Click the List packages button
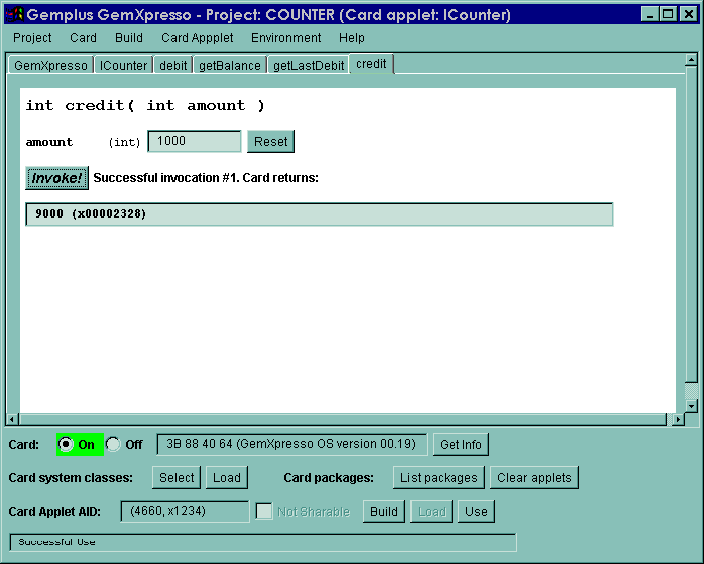This screenshot has width=704, height=564. (x=439, y=477)
